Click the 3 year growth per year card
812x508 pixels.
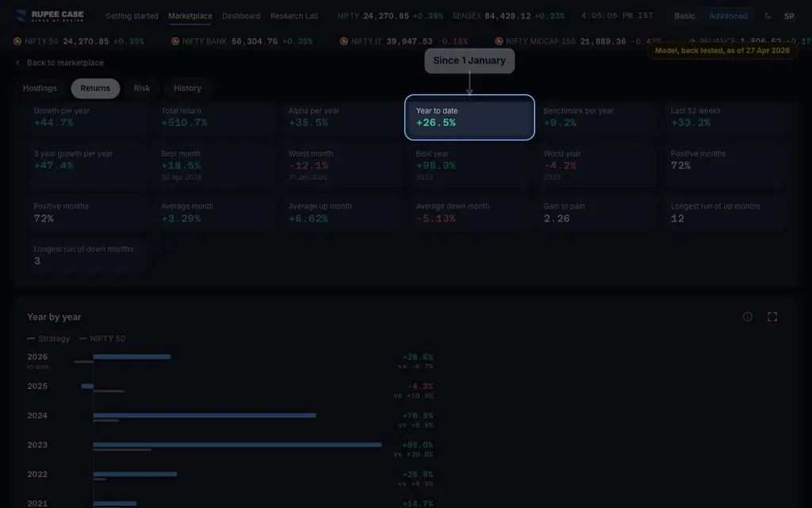(87, 166)
